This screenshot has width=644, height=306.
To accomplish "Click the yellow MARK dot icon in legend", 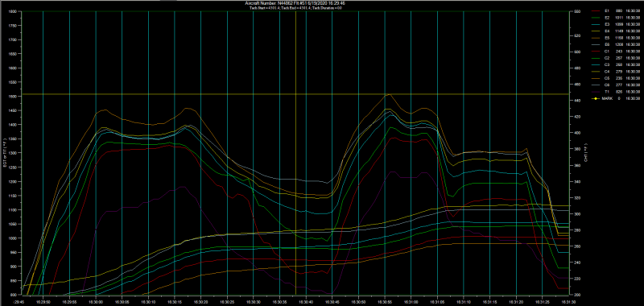I will [x=596, y=98].
